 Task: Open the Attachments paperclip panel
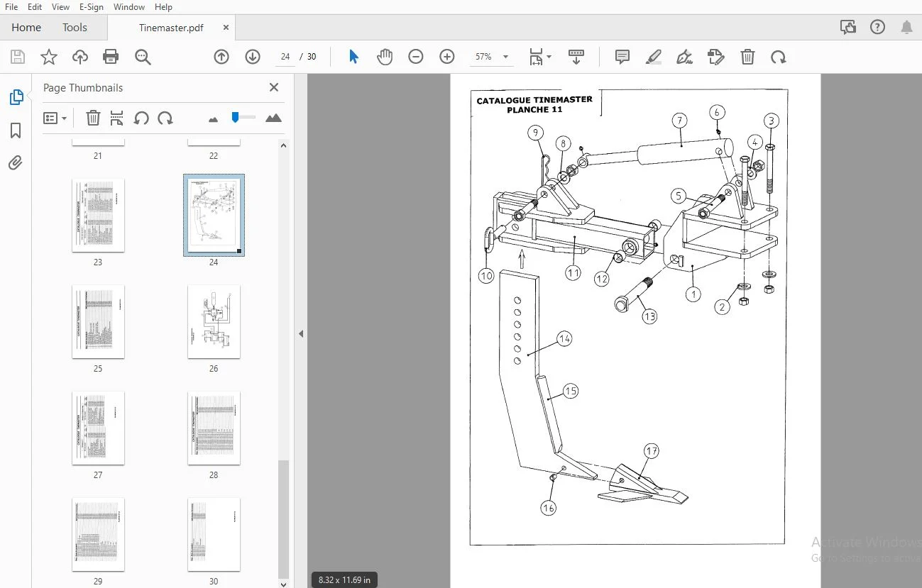16,163
